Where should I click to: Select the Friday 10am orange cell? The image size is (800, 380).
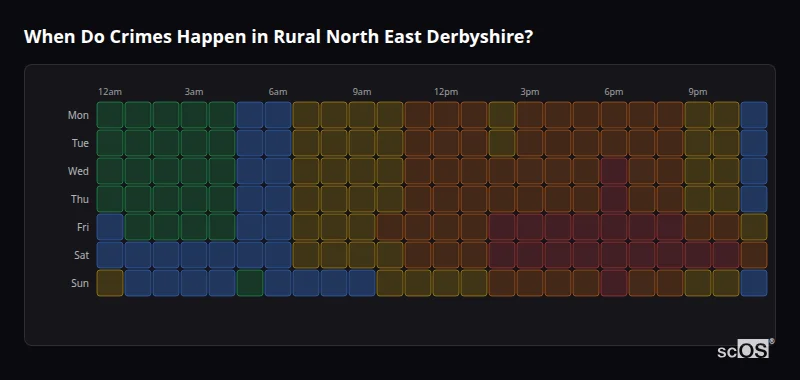point(390,227)
